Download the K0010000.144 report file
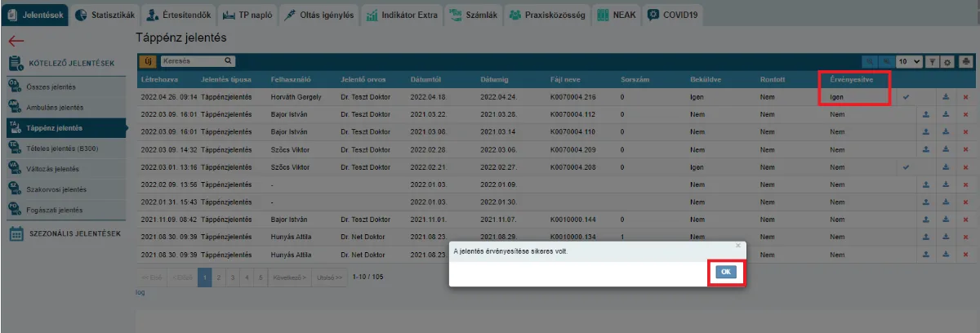Viewport: 980px width, 333px height. point(946,219)
